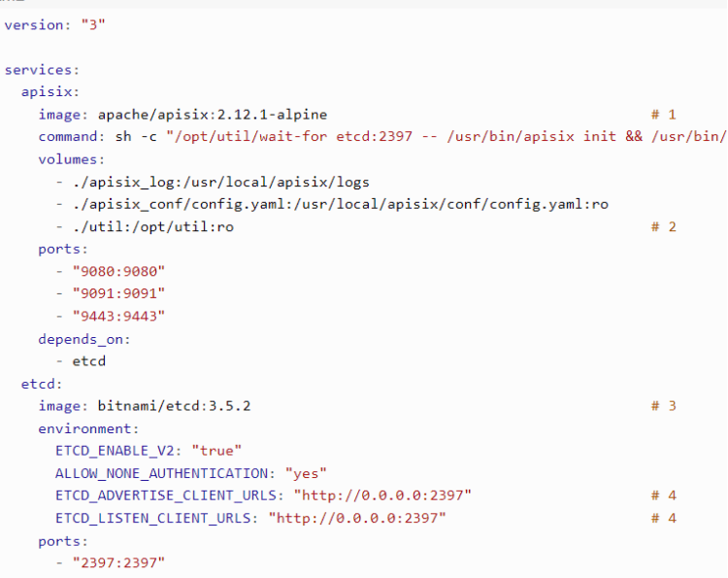Click the ALLOW_NONE_AUTHENTICATION "yes" value
The image size is (728, 578).
pos(306,473)
